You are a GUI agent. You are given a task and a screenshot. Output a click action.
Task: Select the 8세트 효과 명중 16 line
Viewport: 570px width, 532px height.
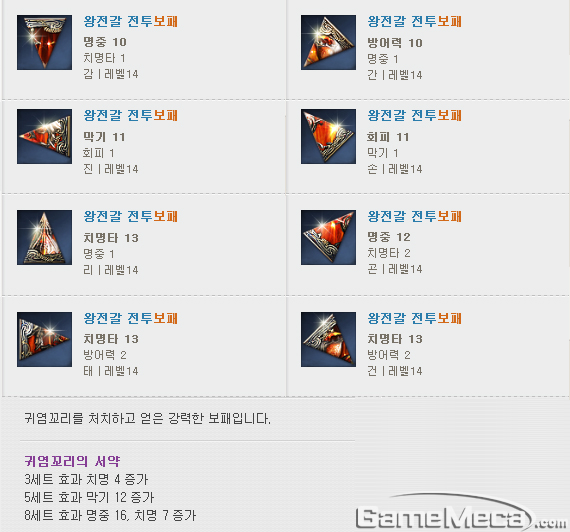(110, 515)
